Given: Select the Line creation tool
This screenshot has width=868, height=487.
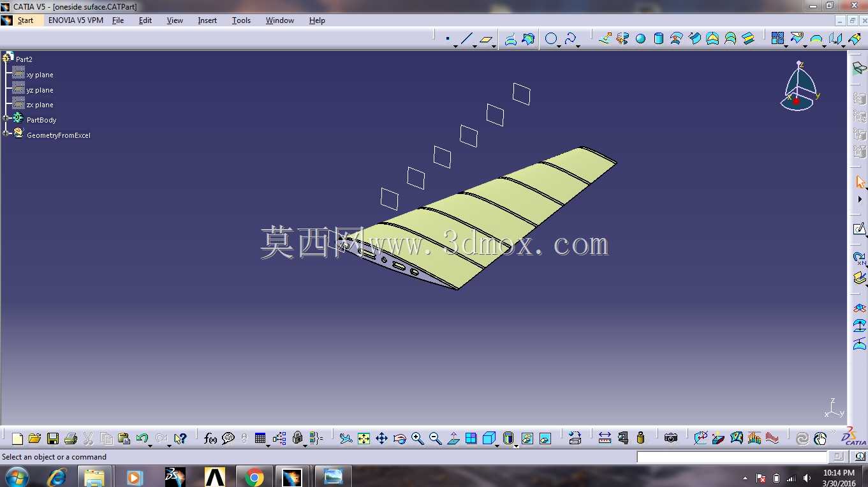Looking at the screenshot, I should (467, 39).
